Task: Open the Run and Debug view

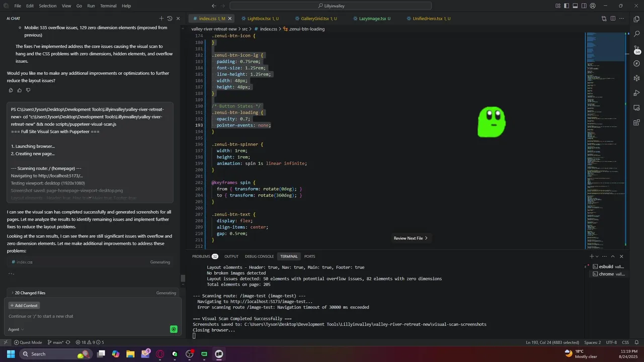Action: tap(636, 93)
